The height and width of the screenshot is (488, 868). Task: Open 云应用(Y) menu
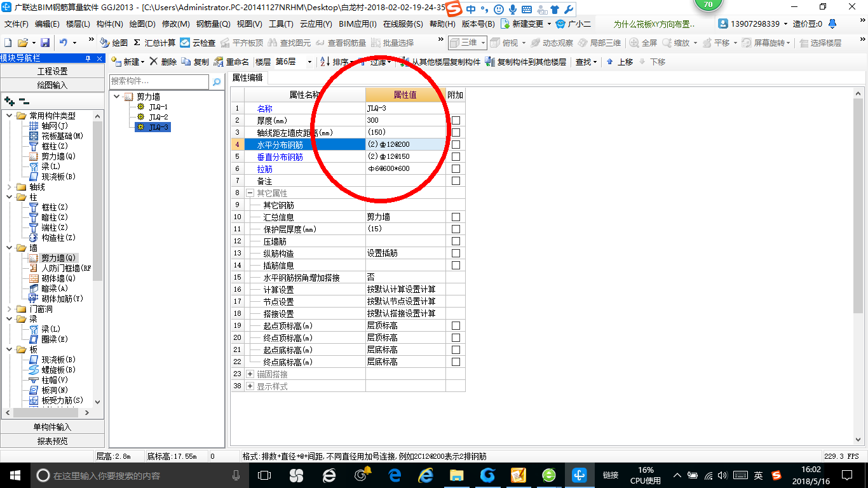click(x=316, y=24)
